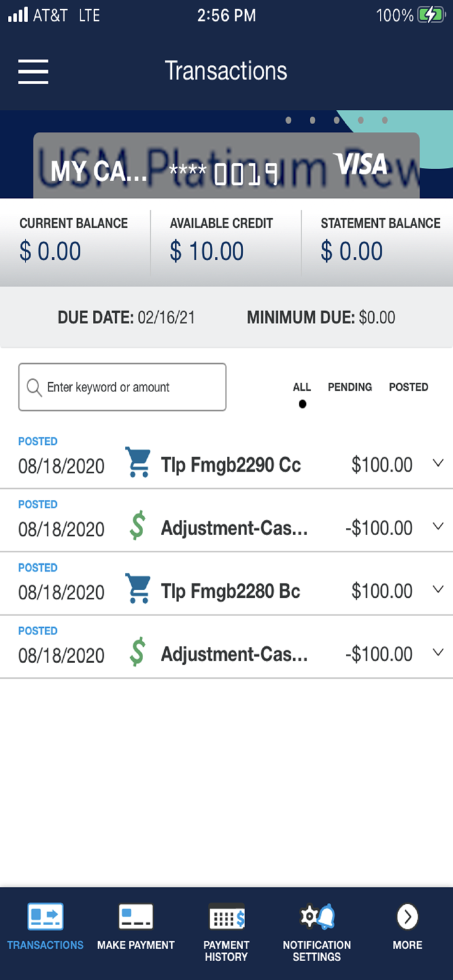The image size is (453, 980).
Task: Open the More arrow icon
Action: tap(407, 917)
